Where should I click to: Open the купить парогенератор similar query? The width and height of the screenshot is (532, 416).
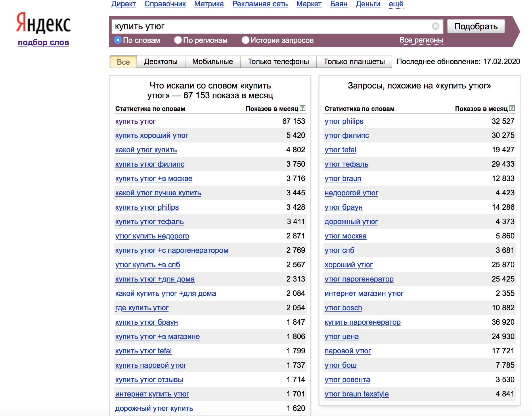362,322
